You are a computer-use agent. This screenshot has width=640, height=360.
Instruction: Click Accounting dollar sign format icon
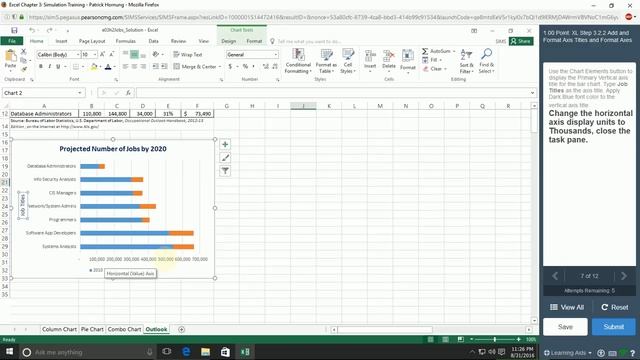pos(230,67)
